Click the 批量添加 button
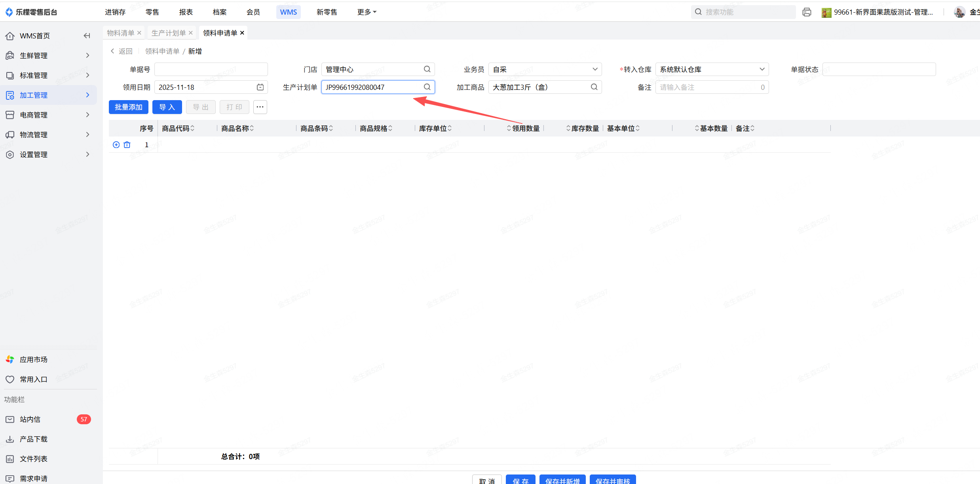980x484 pixels. click(x=129, y=107)
